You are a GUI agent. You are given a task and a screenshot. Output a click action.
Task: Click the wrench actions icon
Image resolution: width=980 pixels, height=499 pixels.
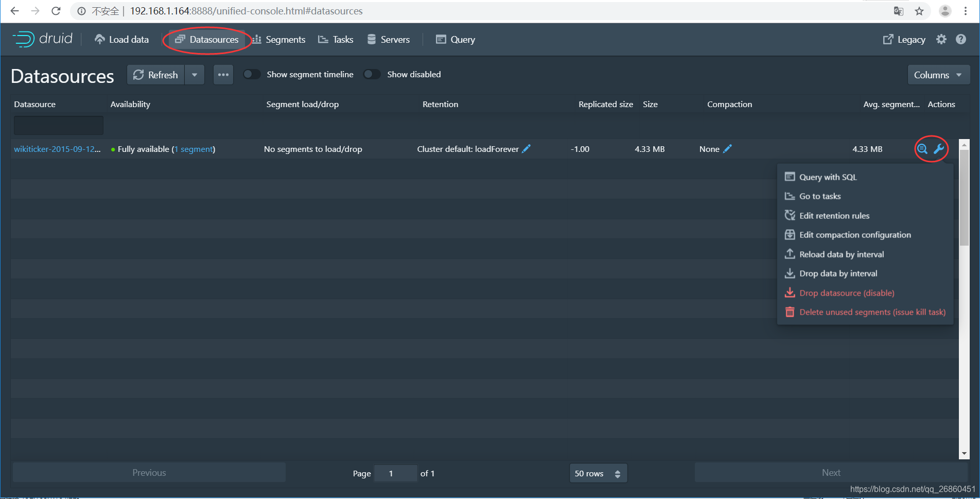(x=939, y=149)
